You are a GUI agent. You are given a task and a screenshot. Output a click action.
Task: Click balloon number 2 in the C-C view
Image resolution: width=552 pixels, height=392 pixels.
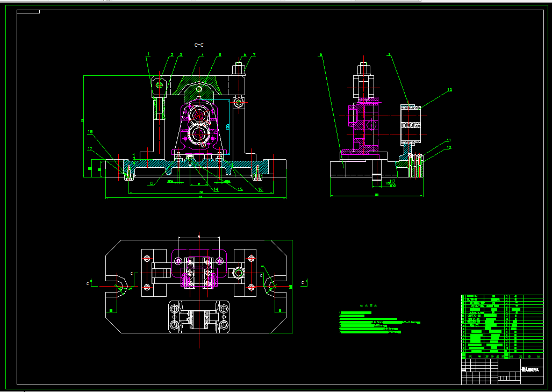172,55
